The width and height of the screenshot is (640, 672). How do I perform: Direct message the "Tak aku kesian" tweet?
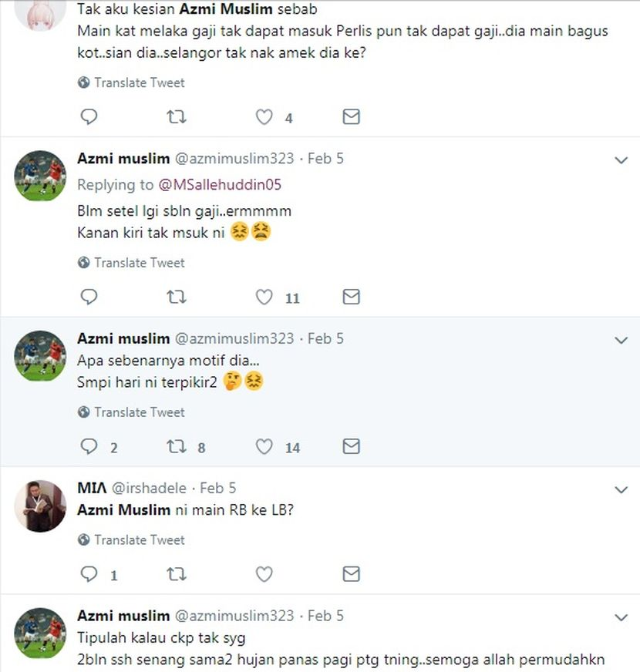(x=351, y=117)
